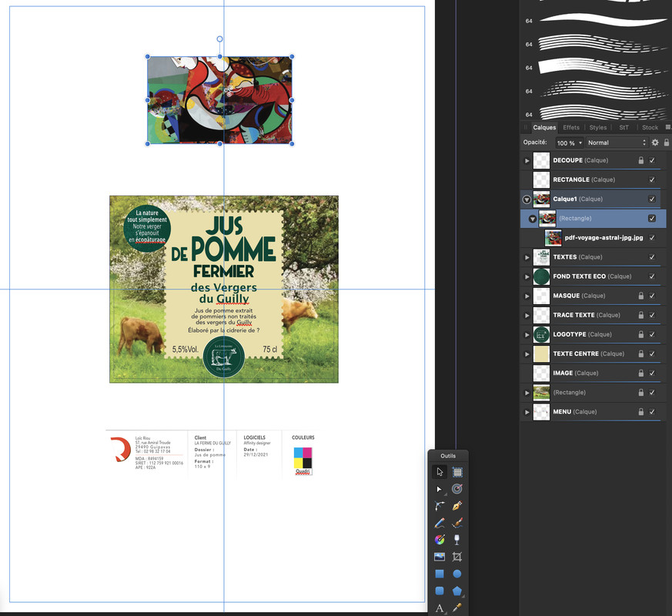This screenshot has width=672, height=616.
Task: Hide the RECTANGLE layer checkbox
Action: coord(652,179)
